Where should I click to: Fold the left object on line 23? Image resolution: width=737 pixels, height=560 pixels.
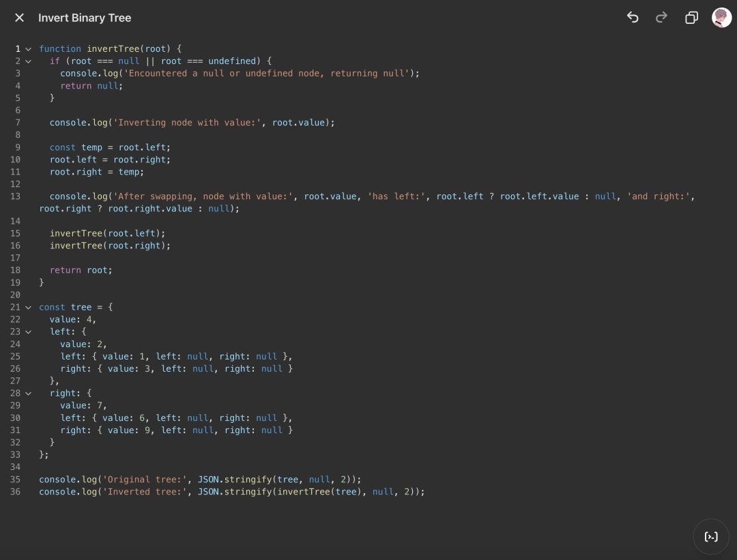pyautogui.click(x=28, y=332)
